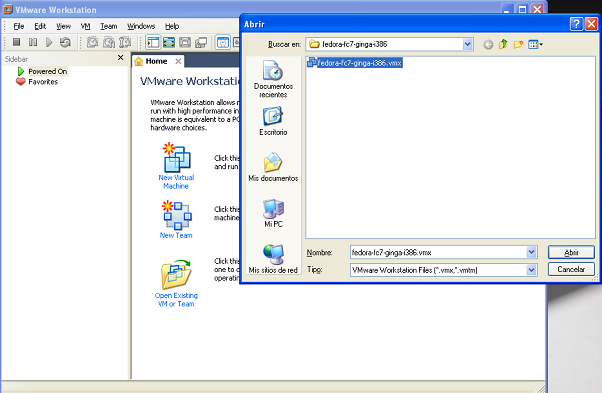The width and height of the screenshot is (602, 393).
Task: Open the View menu
Action: (x=63, y=26)
